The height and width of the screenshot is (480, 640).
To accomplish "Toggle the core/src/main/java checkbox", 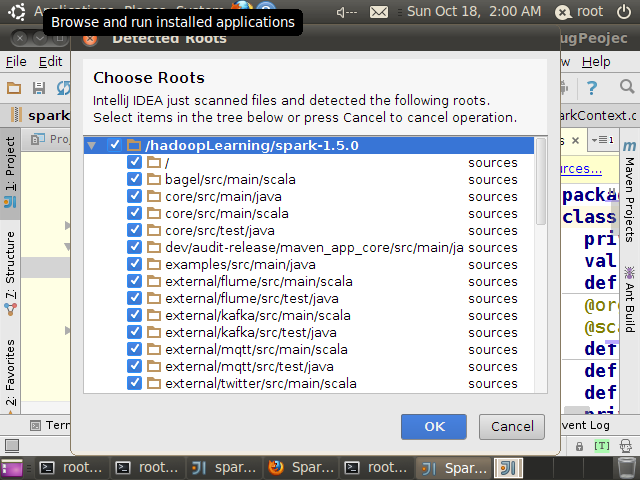I will (x=134, y=196).
